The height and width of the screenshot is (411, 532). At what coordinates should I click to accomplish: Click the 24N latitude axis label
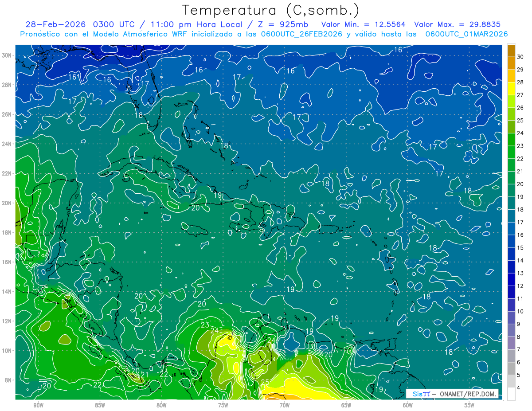click(8, 144)
